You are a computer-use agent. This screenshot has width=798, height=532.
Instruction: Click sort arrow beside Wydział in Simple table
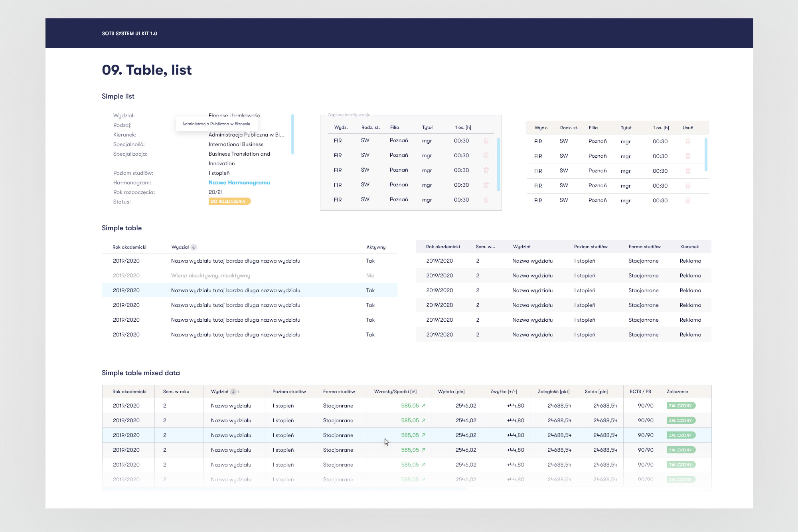pyautogui.click(x=194, y=247)
